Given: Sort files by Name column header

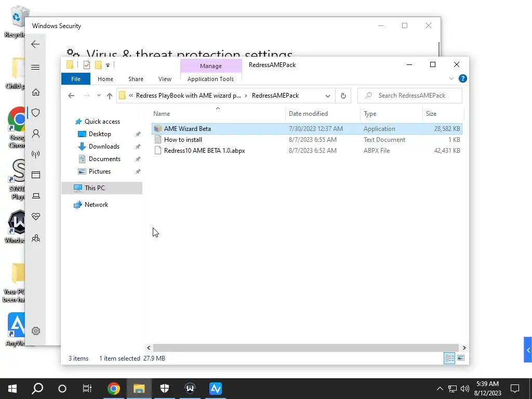Looking at the screenshot, I should pyautogui.click(x=218, y=114).
